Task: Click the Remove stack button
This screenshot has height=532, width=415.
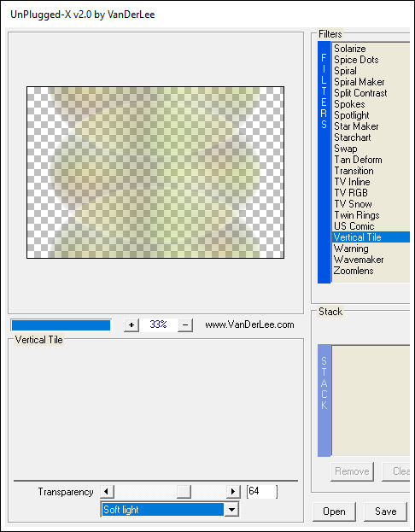Action: pos(352,471)
